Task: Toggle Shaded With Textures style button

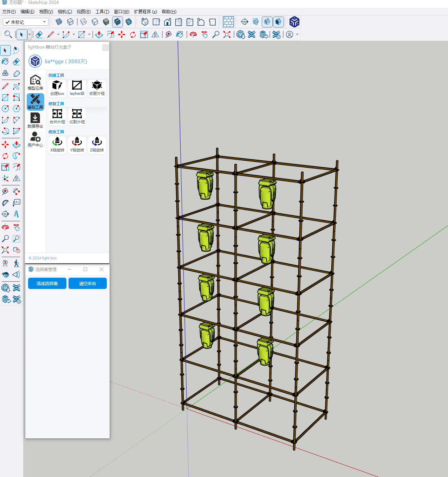Action: (x=117, y=22)
